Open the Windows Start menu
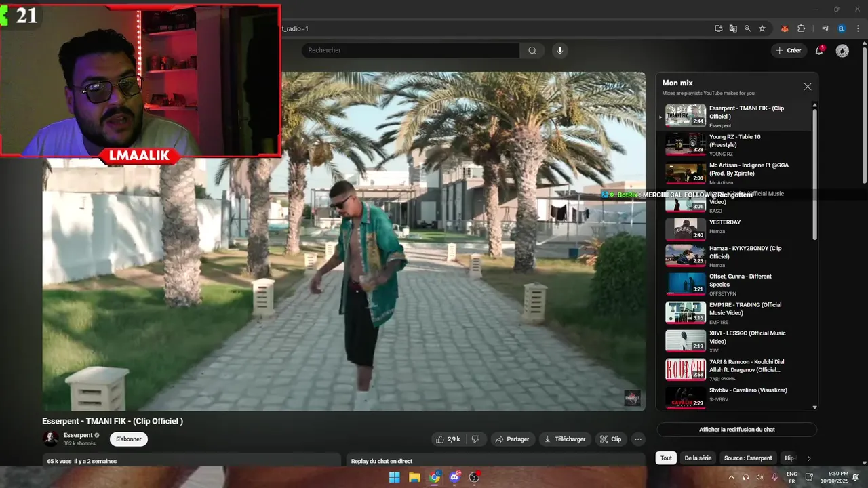This screenshot has height=488, width=868. (394, 477)
